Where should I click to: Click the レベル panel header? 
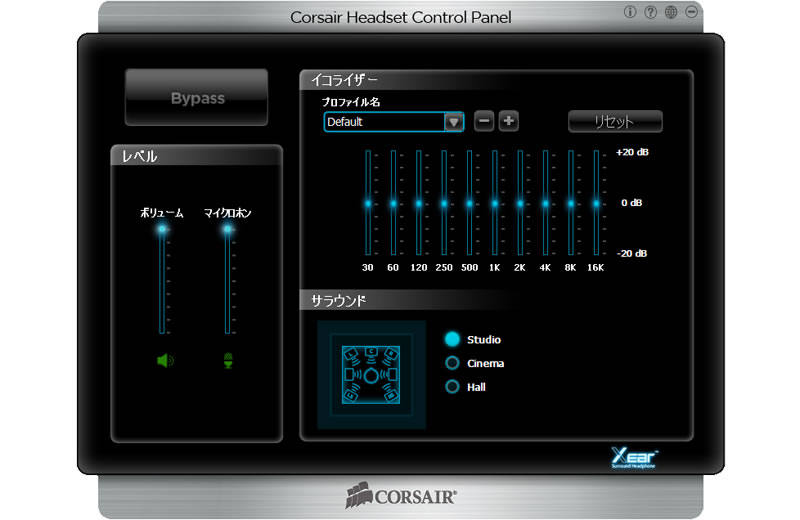pyautogui.click(x=139, y=156)
